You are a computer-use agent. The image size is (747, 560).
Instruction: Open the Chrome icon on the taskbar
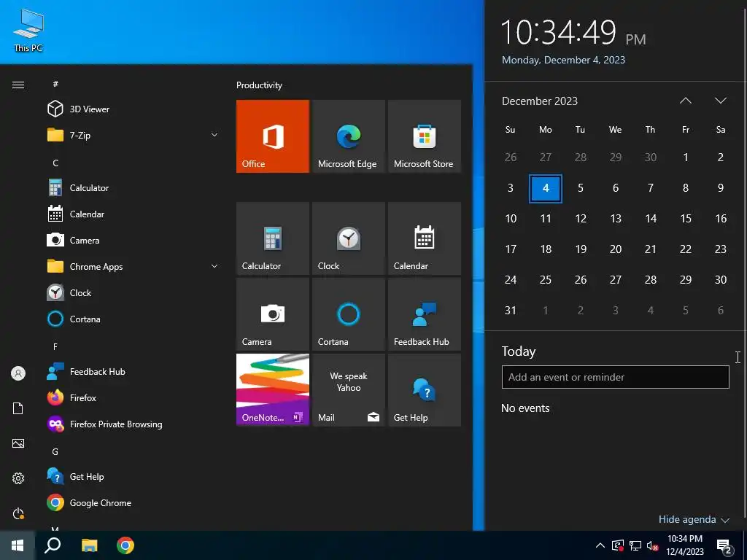point(125,545)
